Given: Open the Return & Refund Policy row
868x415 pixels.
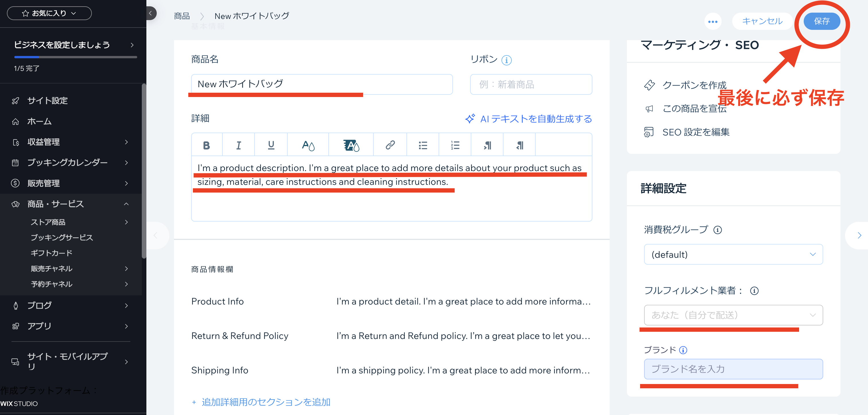Looking at the screenshot, I should [392, 336].
